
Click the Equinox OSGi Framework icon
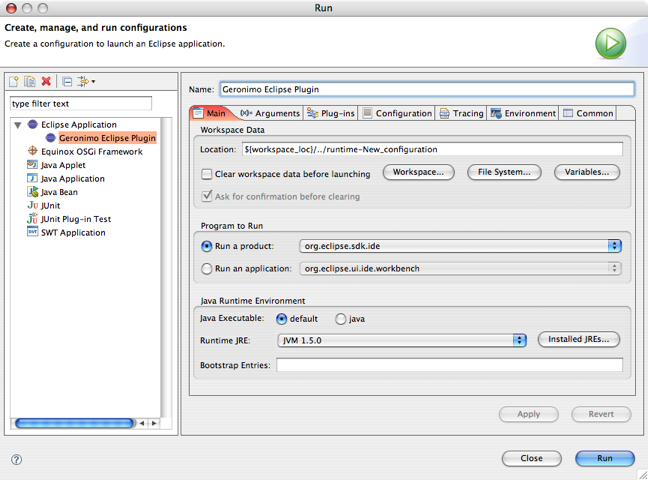[x=33, y=151]
